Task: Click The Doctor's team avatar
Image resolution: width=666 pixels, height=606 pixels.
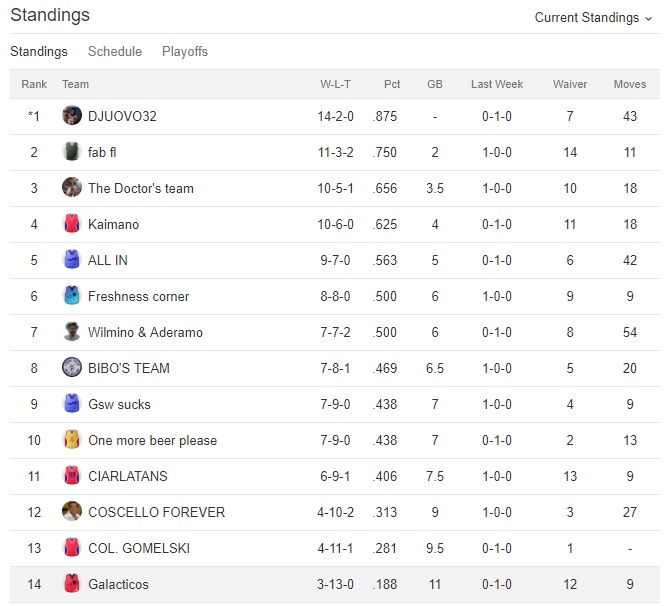Action: click(71, 188)
